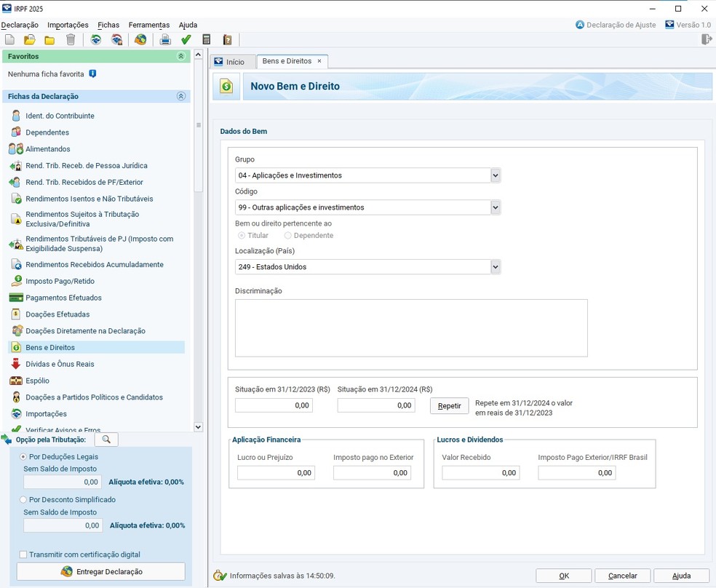The height and width of the screenshot is (588, 716).
Task: Close the Bens e Direitos tab
Action: point(319,60)
